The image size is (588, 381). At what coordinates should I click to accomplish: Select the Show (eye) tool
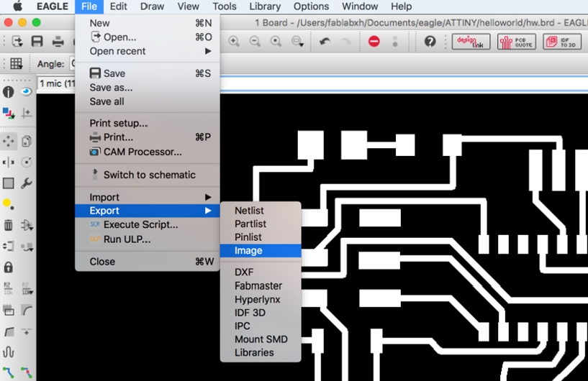(x=26, y=92)
